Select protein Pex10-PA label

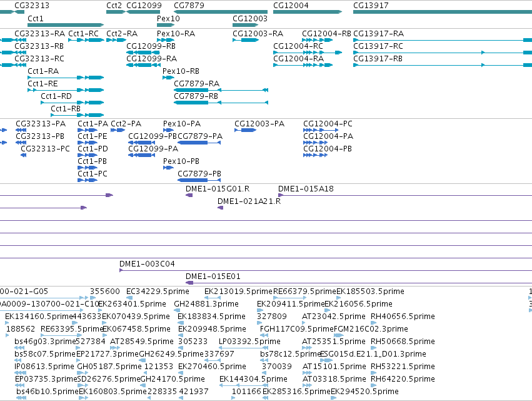point(182,124)
